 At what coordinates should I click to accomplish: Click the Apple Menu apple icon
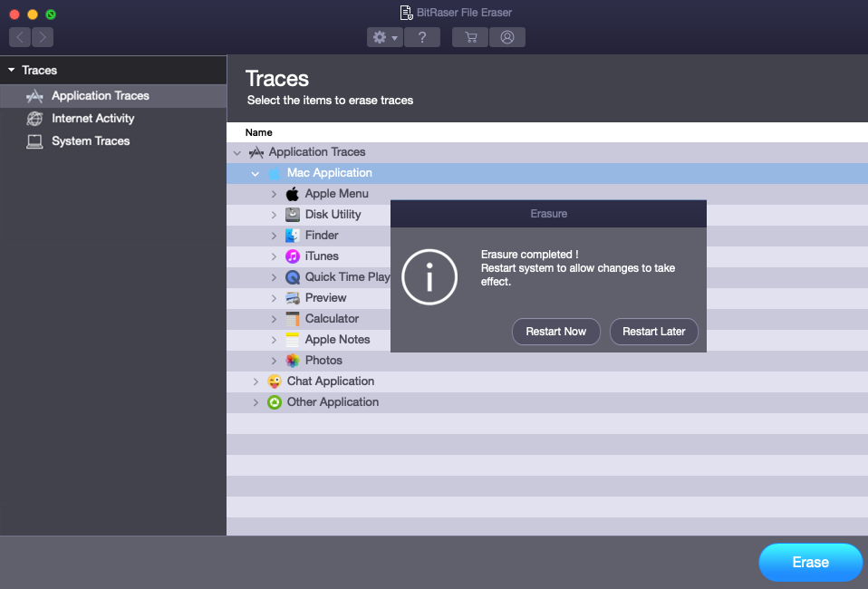[293, 194]
